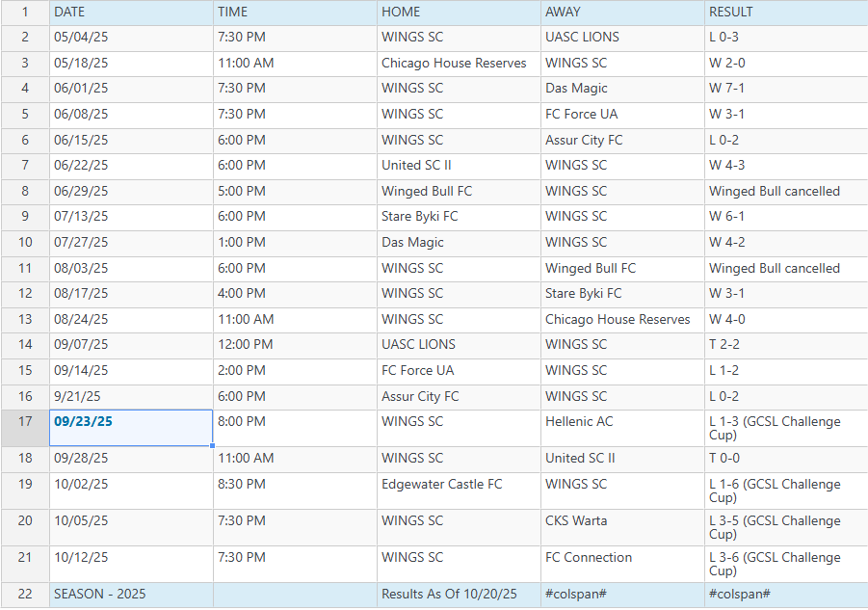Click the FC Connection cell
868x610 pixels.
pos(621,564)
